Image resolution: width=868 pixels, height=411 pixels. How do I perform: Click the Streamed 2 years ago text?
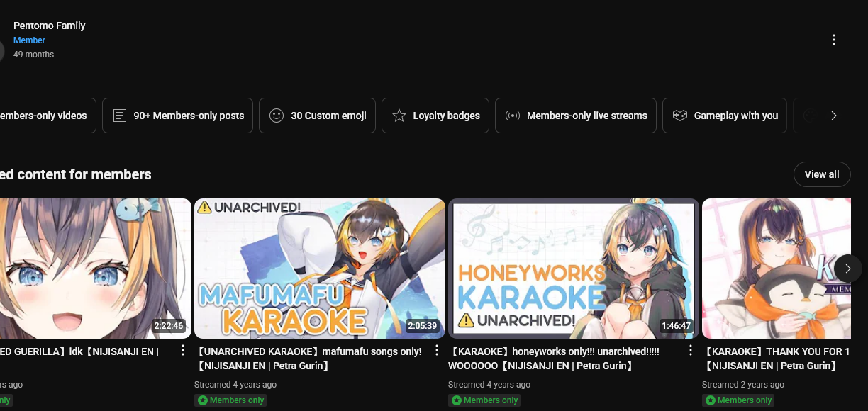[x=743, y=385]
